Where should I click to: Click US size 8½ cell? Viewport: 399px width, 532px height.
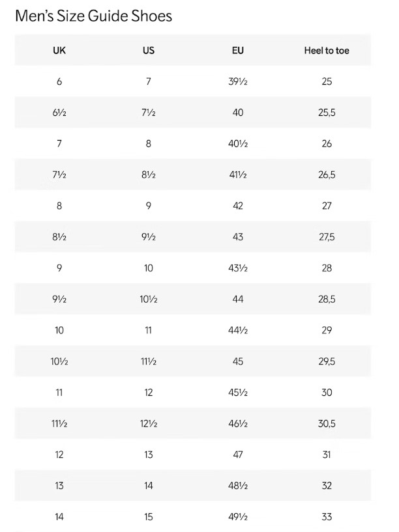point(149,175)
